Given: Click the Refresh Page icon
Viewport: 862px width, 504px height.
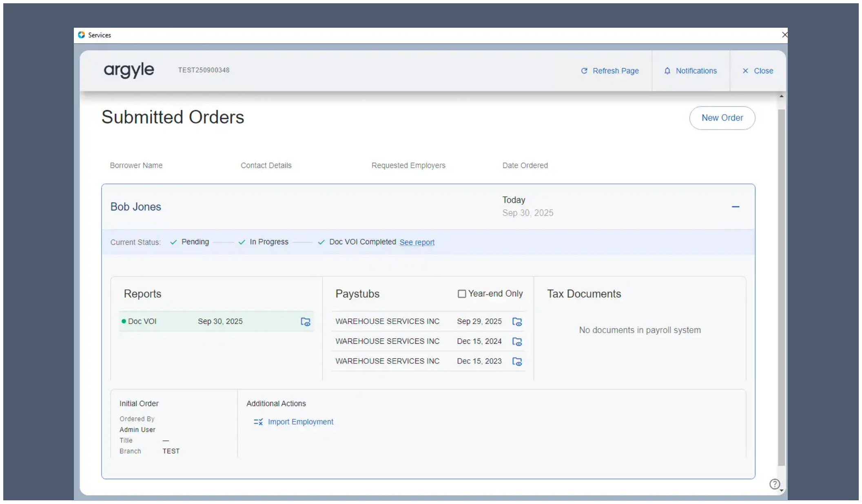Looking at the screenshot, I should [584, 71].
